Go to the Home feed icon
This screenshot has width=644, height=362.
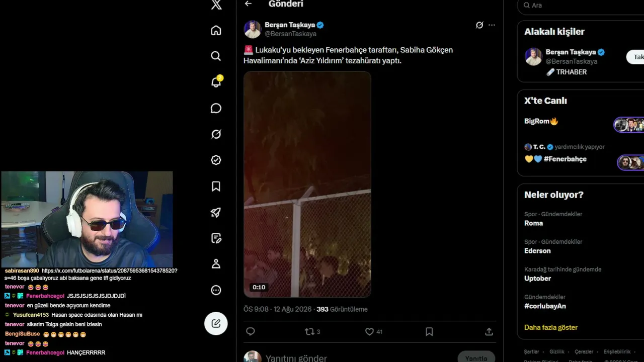pyautogui.click(x=216, y=30)
